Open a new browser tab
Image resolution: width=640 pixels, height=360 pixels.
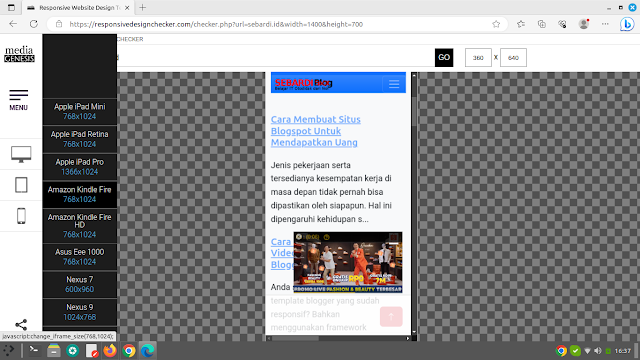point(142,7)
